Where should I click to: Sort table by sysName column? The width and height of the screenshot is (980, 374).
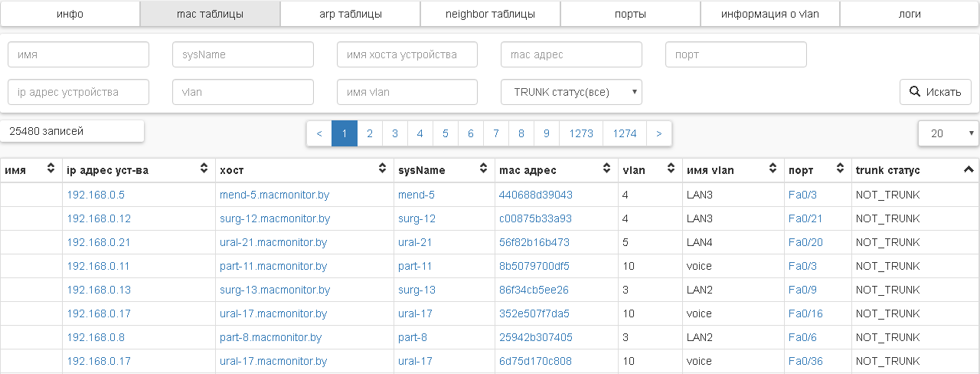click(484, 169)
